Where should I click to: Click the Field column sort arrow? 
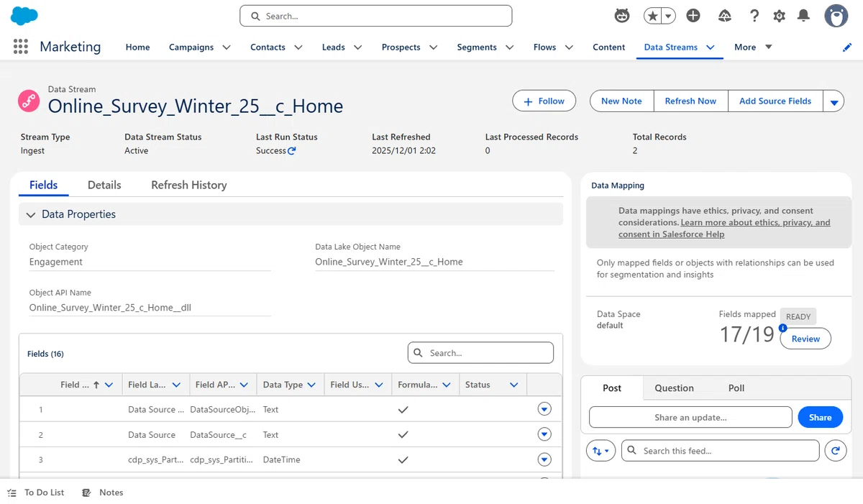[x=96, y=385]
